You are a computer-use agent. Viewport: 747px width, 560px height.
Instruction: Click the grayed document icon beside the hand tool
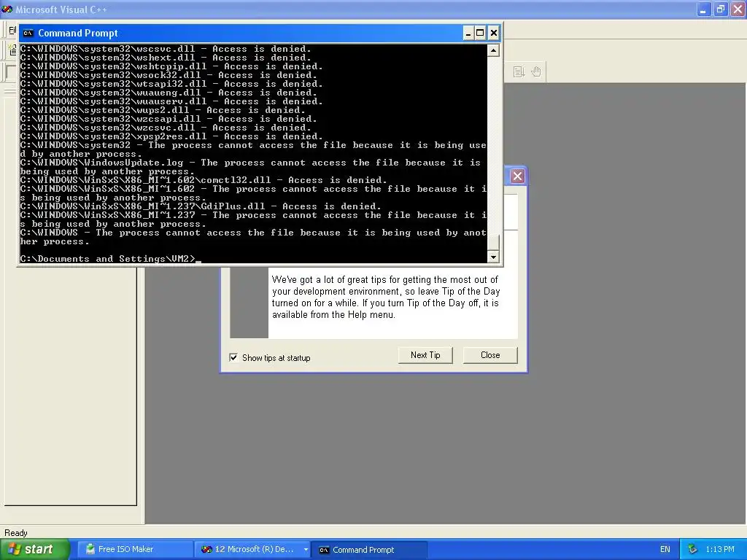519,72
